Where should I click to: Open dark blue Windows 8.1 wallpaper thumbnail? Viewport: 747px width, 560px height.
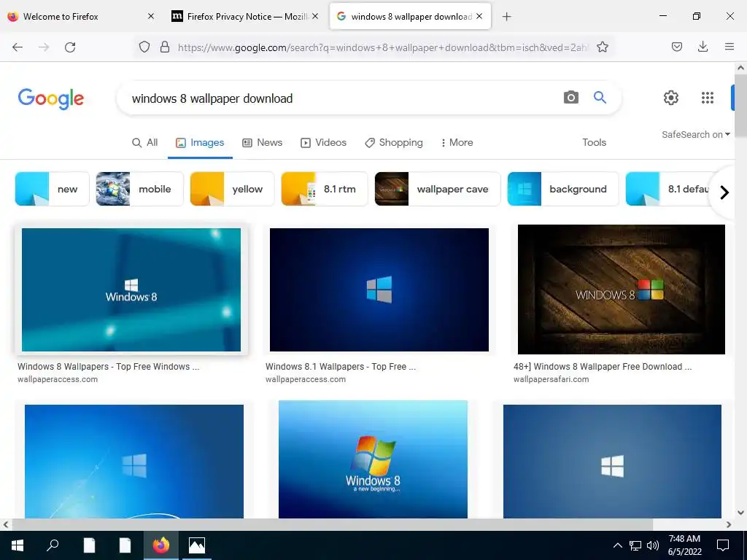pyautogui.click(x=379, y=289)
